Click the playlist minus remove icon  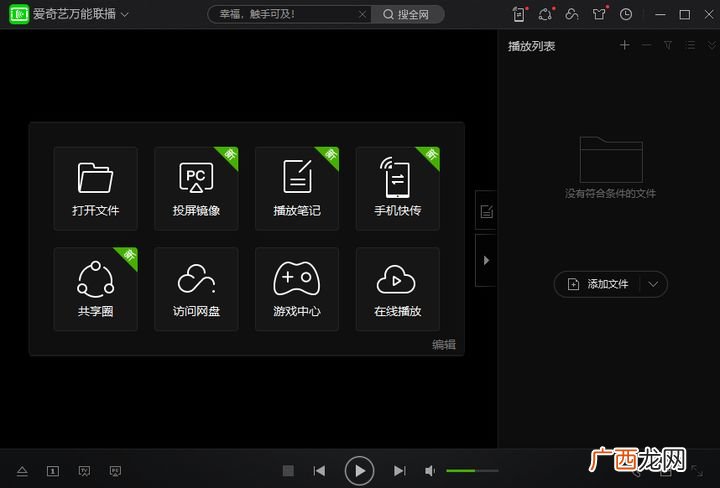click(647, 45)
